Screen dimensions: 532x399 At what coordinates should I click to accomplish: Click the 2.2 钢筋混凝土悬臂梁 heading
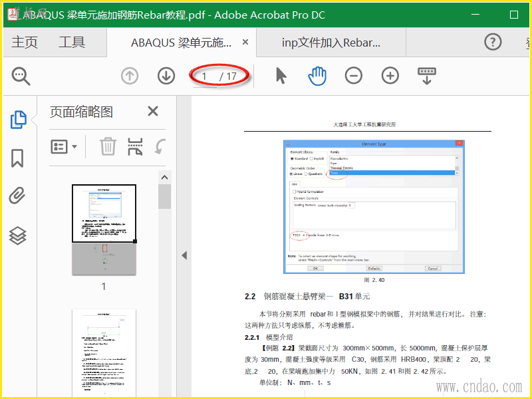tap(307, 297)
